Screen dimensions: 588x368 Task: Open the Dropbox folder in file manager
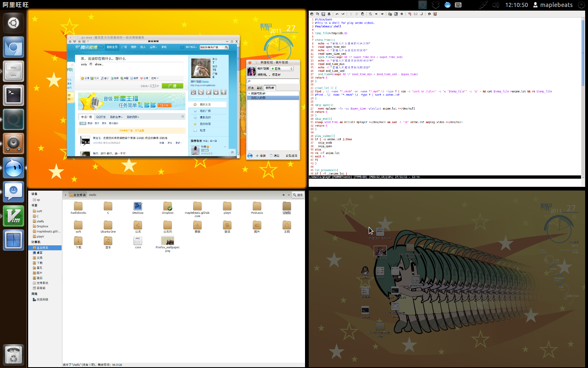pyautogui.click(x=167, y=208)
